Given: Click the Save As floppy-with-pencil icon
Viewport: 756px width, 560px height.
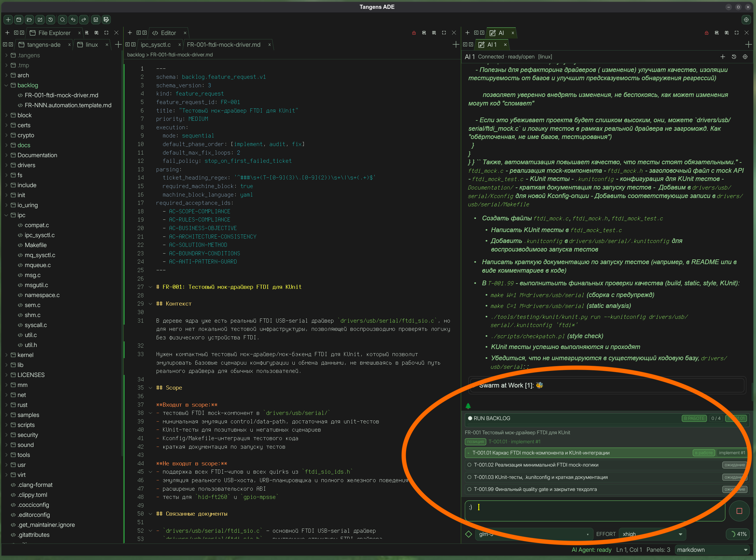Looking at the screenshot, I should pyautogui.click(x=106, y=20).
